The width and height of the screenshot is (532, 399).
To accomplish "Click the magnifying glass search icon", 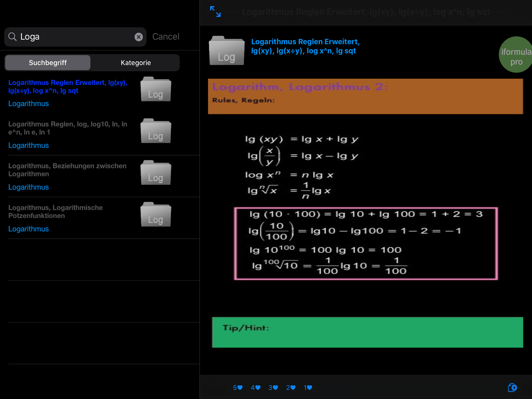I will [x=12, y=37].
